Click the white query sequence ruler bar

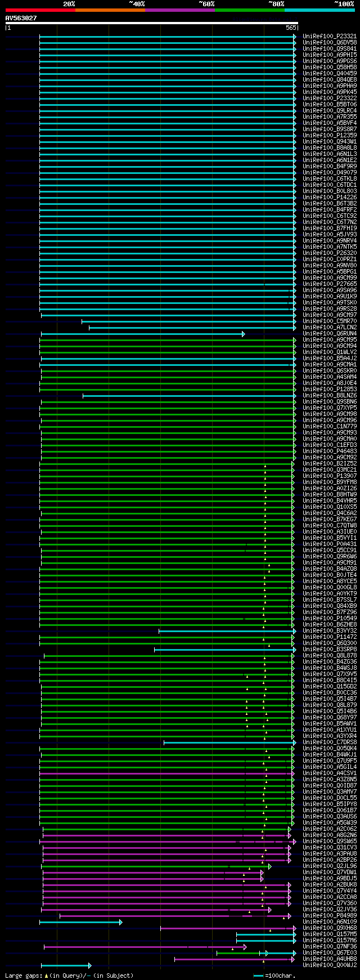(151, 23)
